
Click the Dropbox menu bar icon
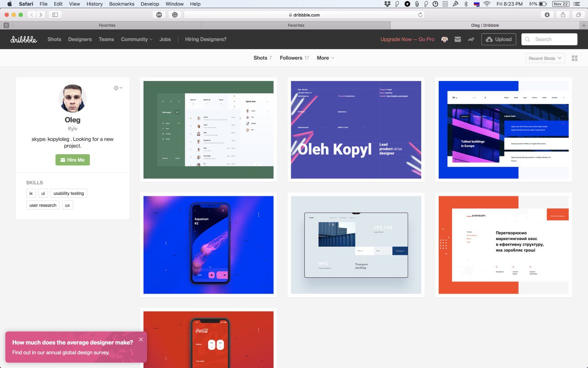pyautogui.click(x=387, y=4)
